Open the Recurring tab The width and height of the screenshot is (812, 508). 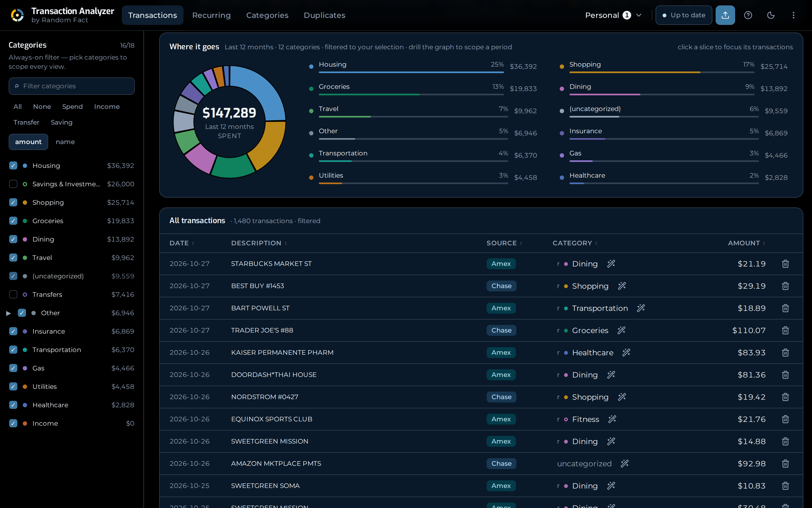[211, 15]
